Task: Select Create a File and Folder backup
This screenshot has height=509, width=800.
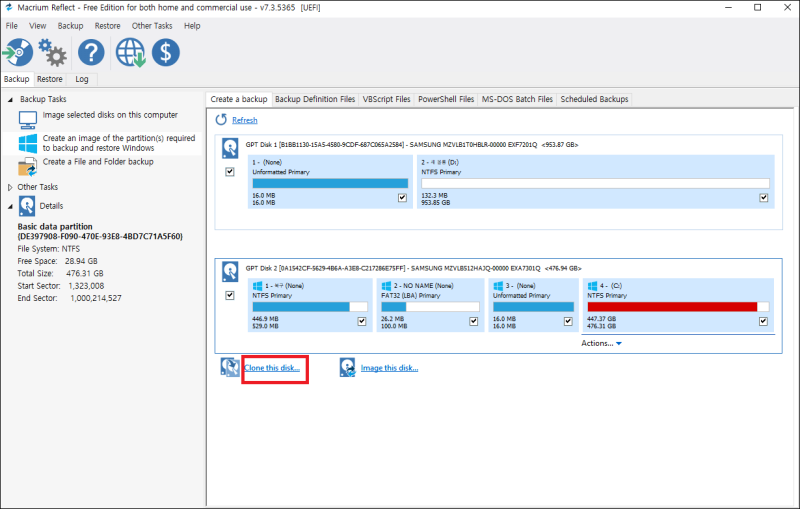Action: (x=98, y=162)
